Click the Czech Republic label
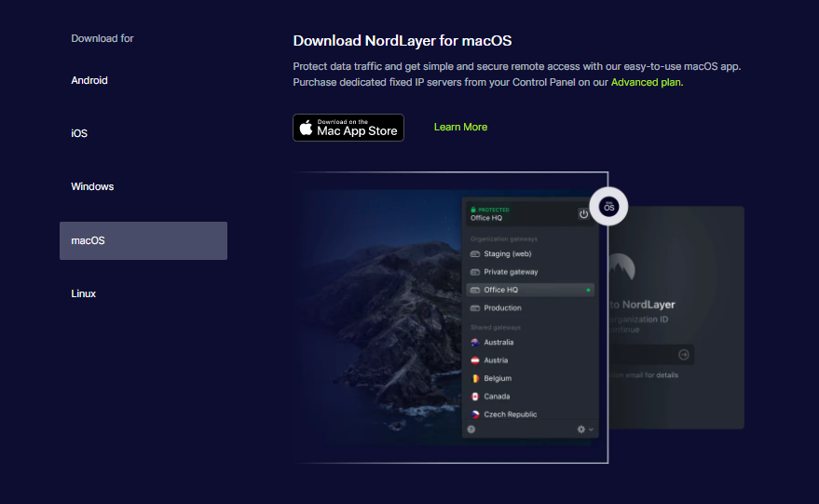 [511, 415]
